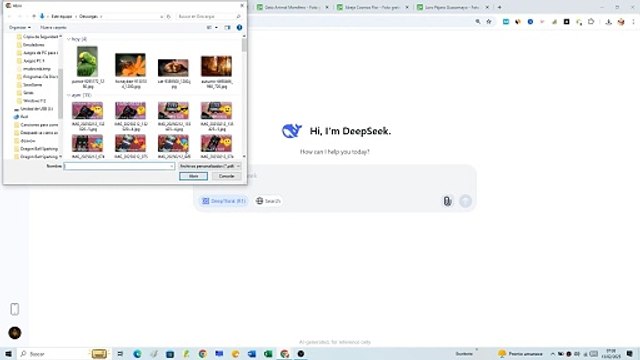
Task: Select the green parrot image thumbnail
Action: 87,62
